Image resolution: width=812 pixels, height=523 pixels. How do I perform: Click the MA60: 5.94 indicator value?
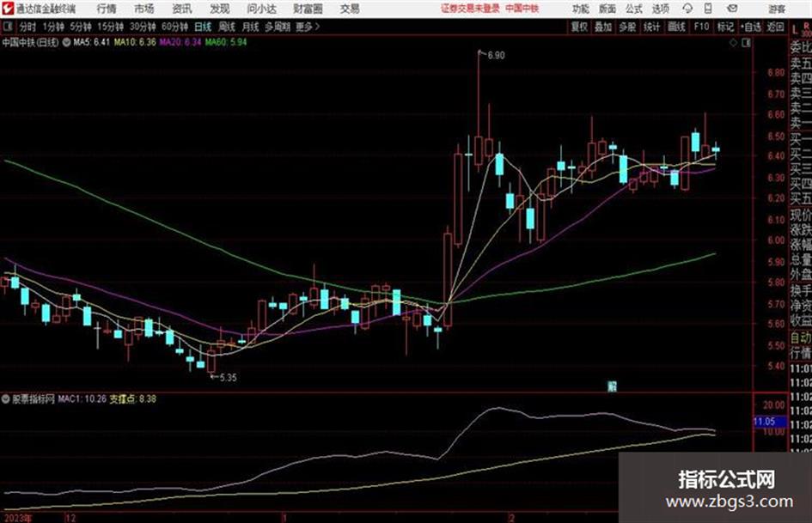click(226, 42)
